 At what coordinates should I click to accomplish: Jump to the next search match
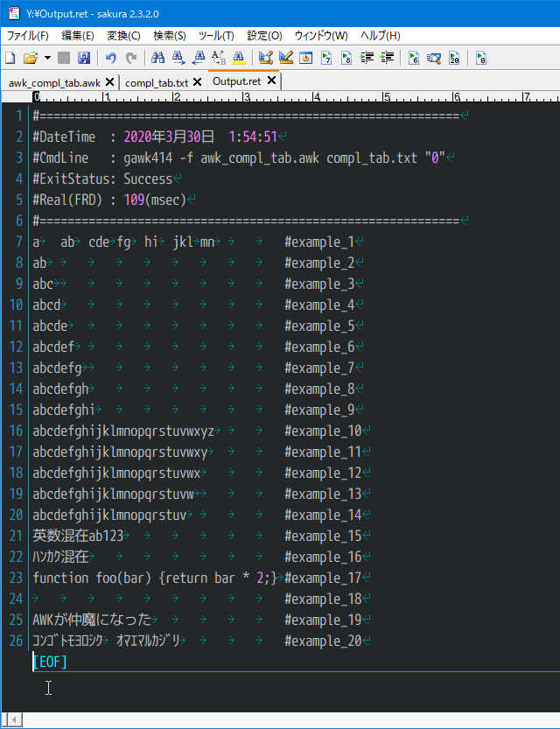tap(178, 58)
